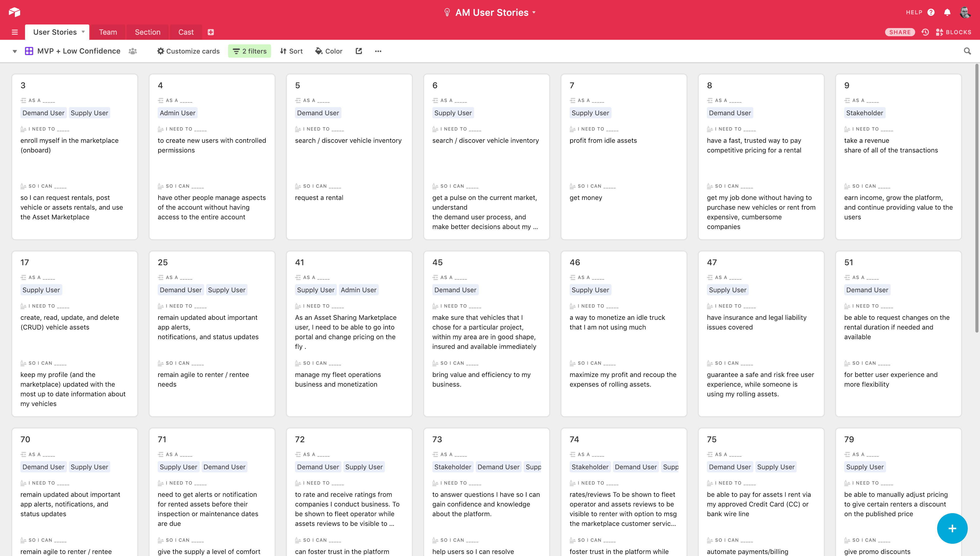This screenshot has height=556, width=980.
Task: Switch to the Team tab
Action: (x=108, y=32)
